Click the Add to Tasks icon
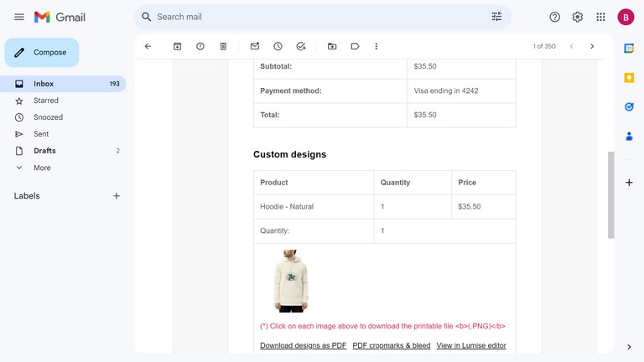The height and width of the screenshot is (362, 644). [301, 46]
